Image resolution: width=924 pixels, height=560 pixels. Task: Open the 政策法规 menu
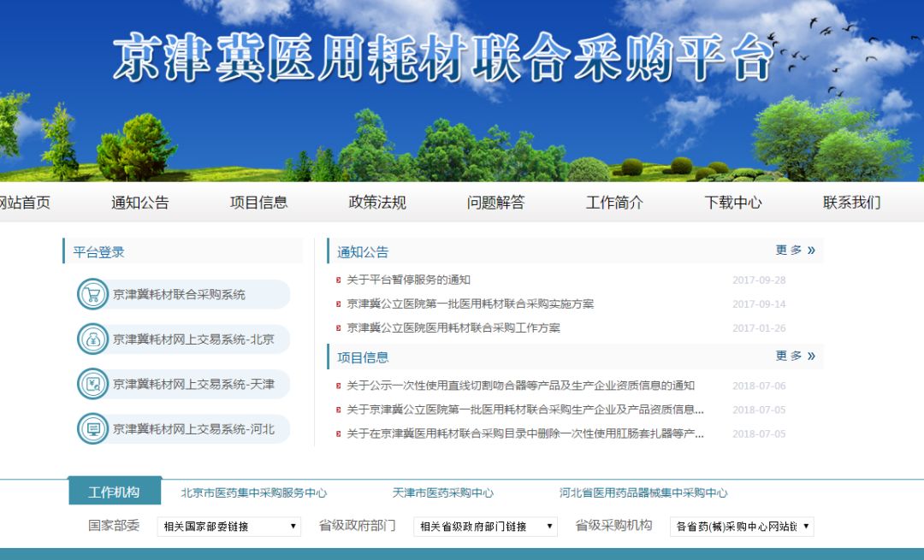(x=378, y=203)
